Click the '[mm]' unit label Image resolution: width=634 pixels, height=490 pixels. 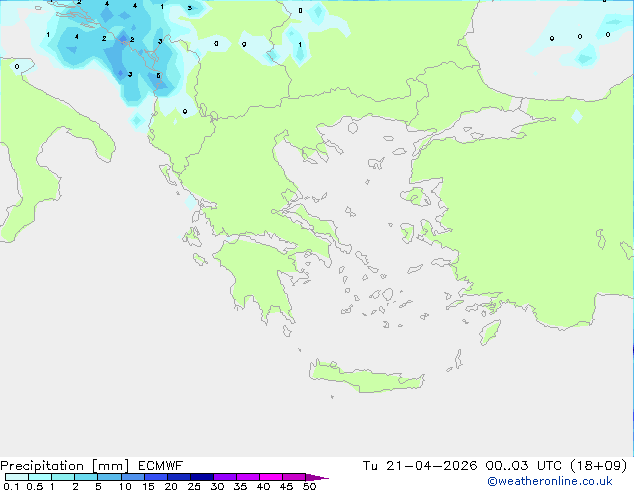point(111,466)
